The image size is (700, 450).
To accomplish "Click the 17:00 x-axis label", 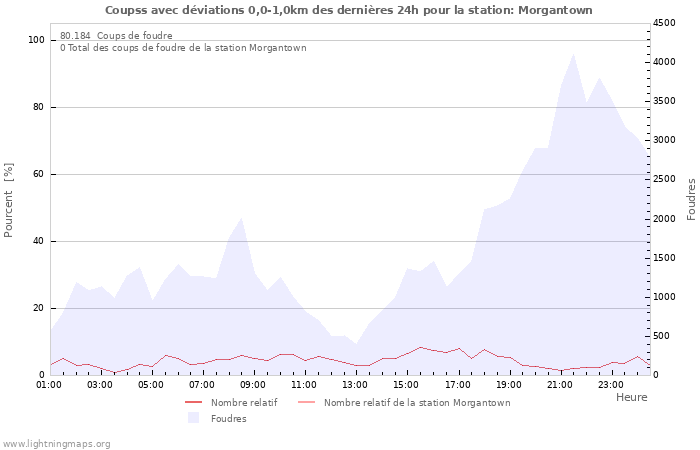I will [x=458, y=385].
